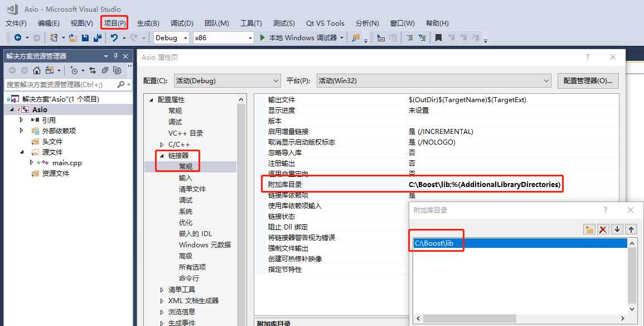The image size is (644, 326).
Task: Open the 配置(C) 活动(Debug) combo box
Action: [227, 80]
